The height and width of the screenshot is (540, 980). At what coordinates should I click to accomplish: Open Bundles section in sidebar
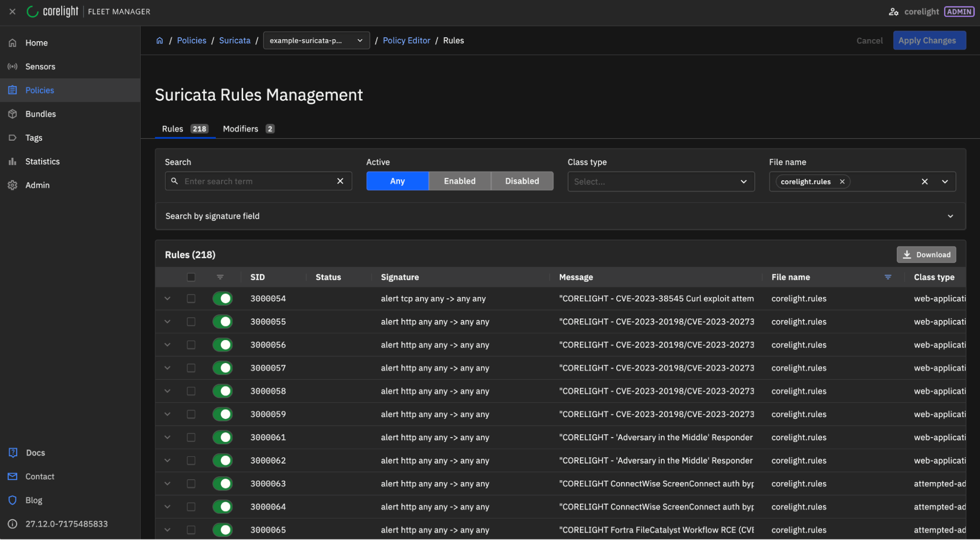(x=40, y=114)
